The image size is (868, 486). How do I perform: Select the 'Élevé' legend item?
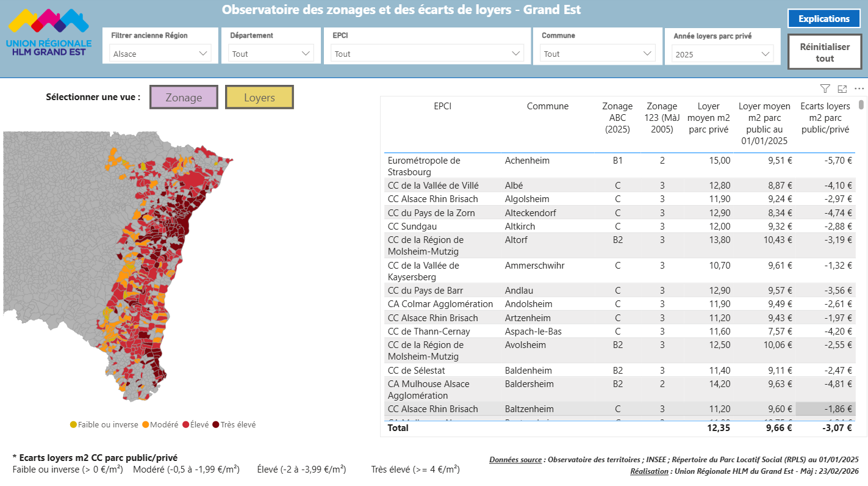pos(185,424)
